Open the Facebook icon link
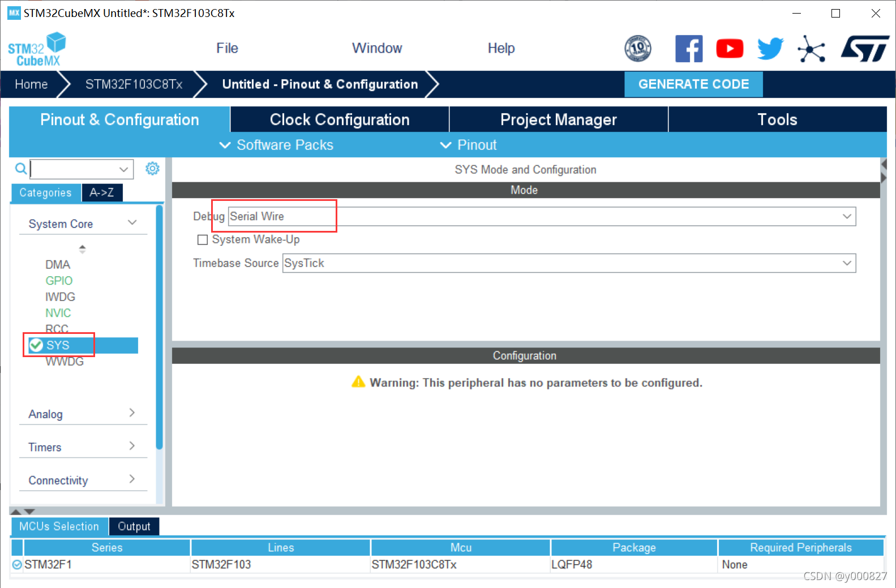This screenshot has height=588, width=896. (689, 49)
